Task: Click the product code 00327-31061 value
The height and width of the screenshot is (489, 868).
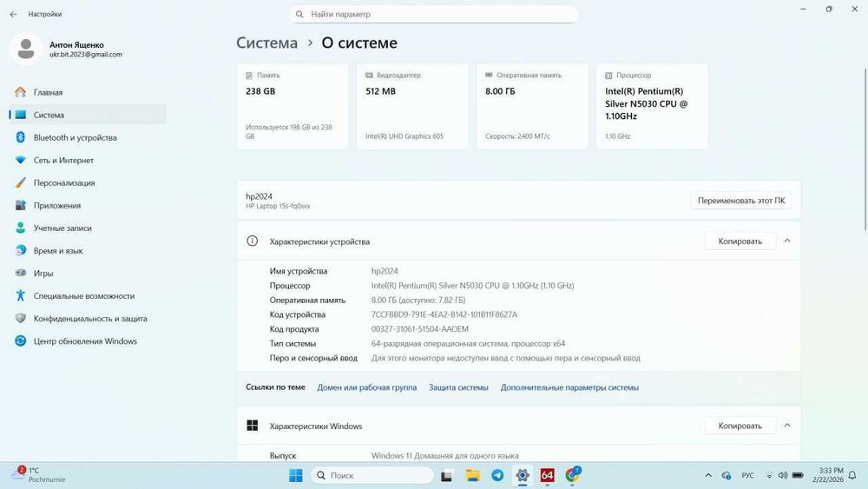Action: click(419, 329)
